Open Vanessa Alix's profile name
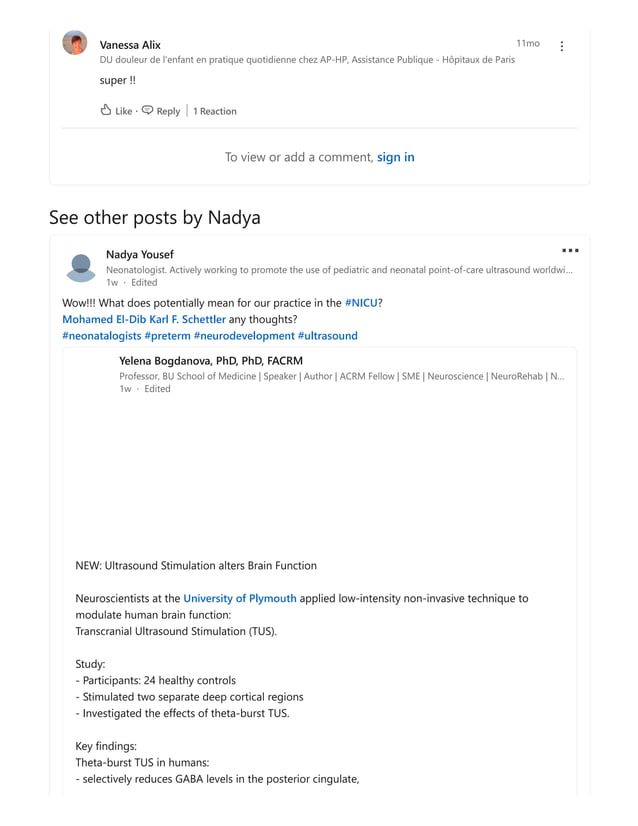 130,45
